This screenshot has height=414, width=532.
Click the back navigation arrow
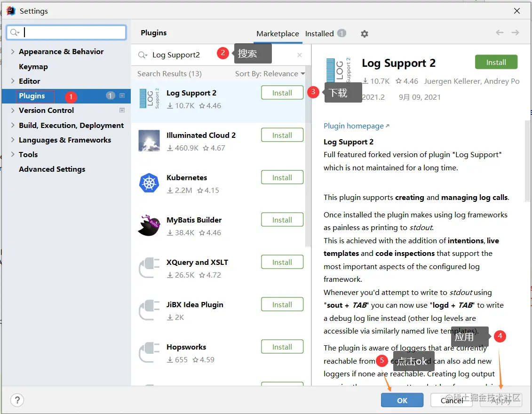[500, 32]
